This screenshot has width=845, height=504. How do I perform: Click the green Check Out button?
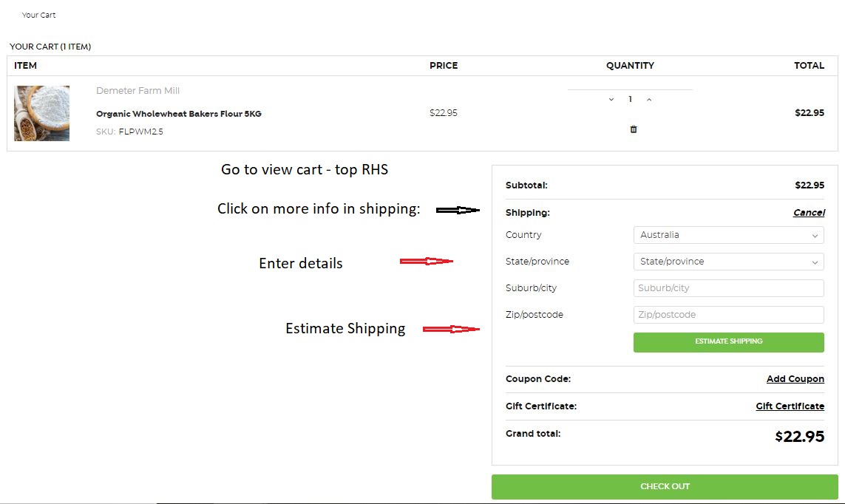point(665,486)
